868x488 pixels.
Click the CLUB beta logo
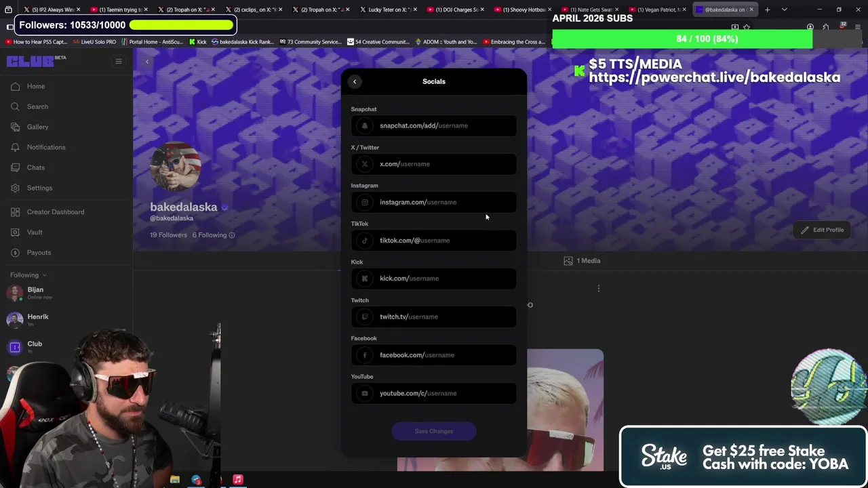click(36, 62)
